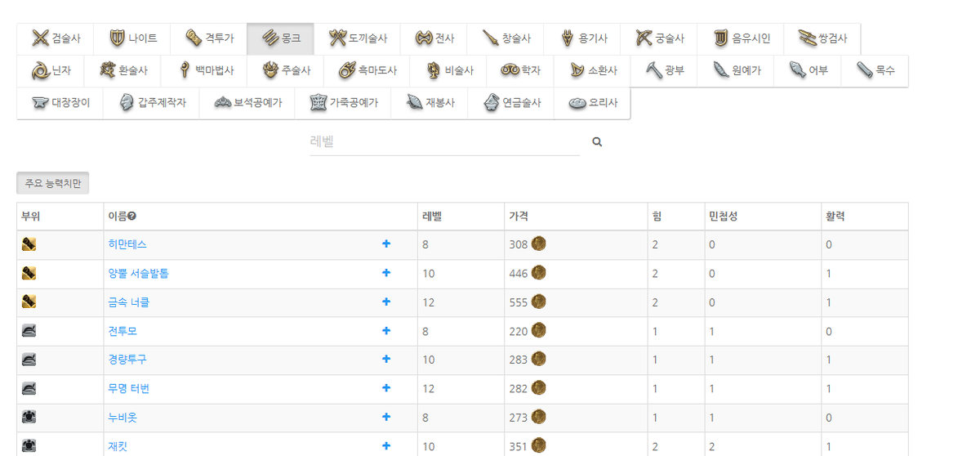Click the gil coin icon beside 555
This screenshot has width=980, height=456.
pyautogui.click(x=538, y=301)
